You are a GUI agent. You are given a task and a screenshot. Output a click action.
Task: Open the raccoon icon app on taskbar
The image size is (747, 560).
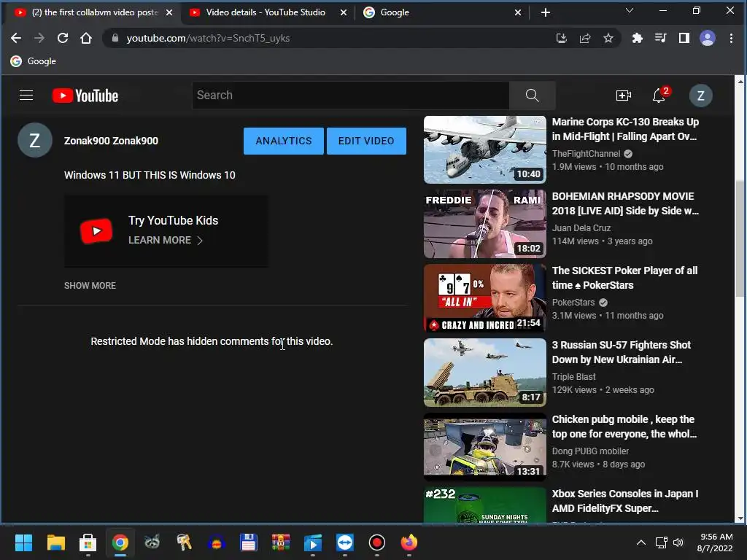click(152, 542)
